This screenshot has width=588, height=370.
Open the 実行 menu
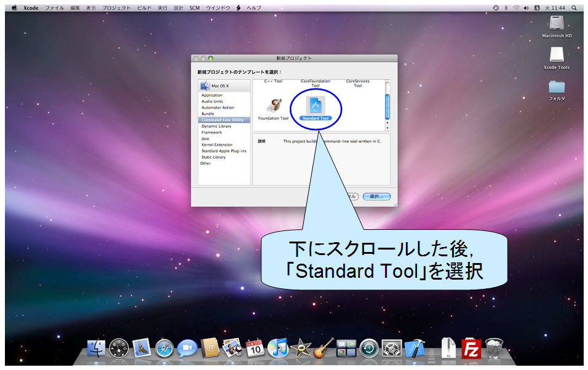click(162, 7)
